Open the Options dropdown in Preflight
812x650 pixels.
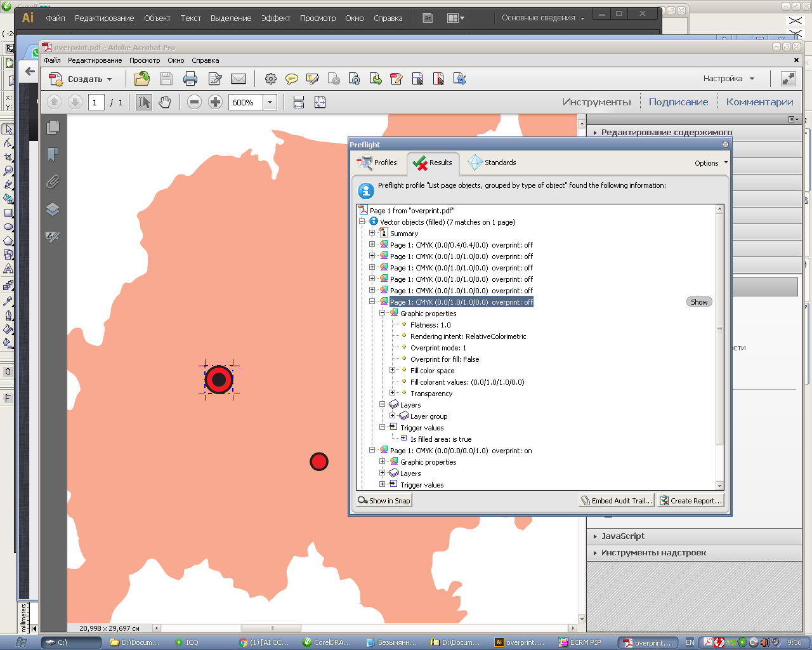coord(710,163)
